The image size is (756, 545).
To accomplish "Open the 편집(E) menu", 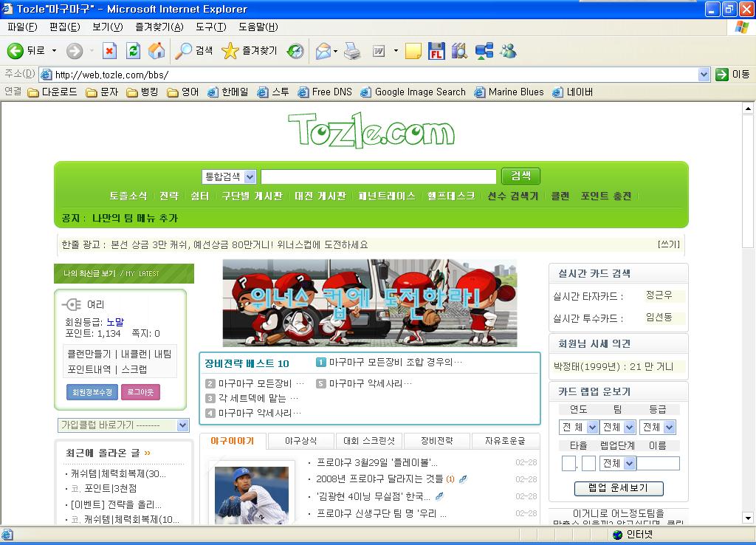I will 65,27.
